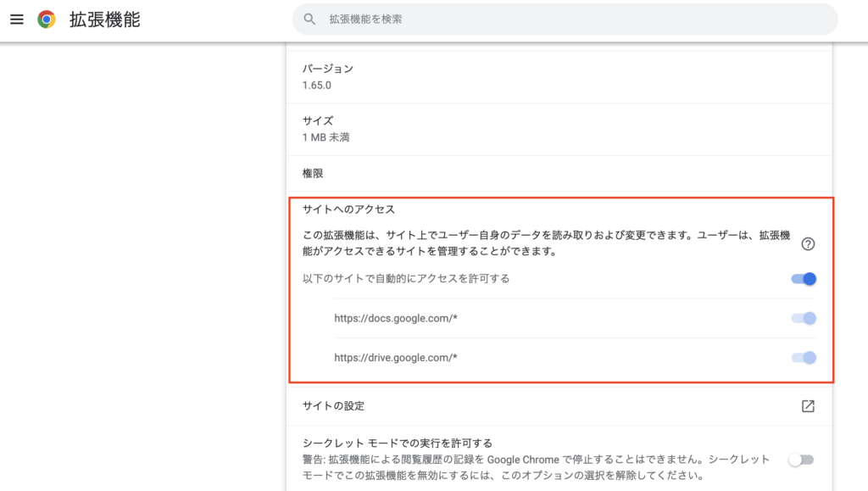Click the サイトへのアクセス heading
This screenshot has width=868, height=491.
tap(348, 209)
